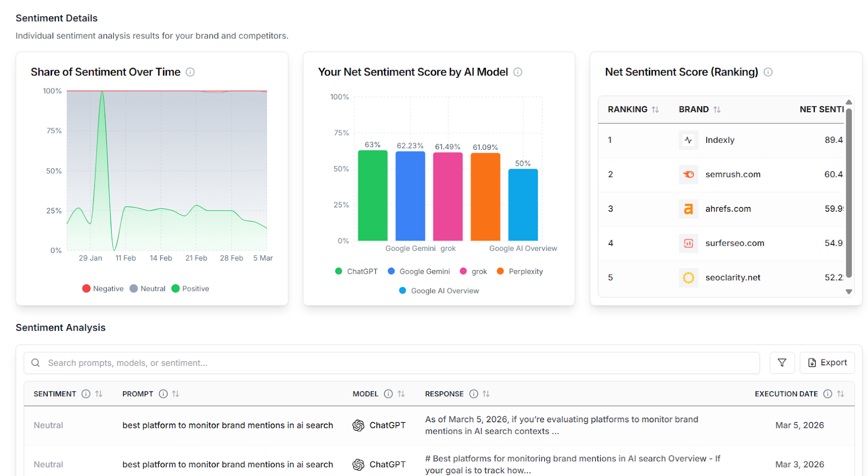The width and height of the screenshot is (868, 476).
Task: Sort by the PROMPT column header
Action: pyautogui.click(x=176, y=394)
